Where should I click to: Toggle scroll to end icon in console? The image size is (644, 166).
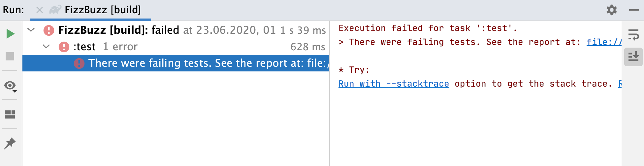[x=633, y=57]
